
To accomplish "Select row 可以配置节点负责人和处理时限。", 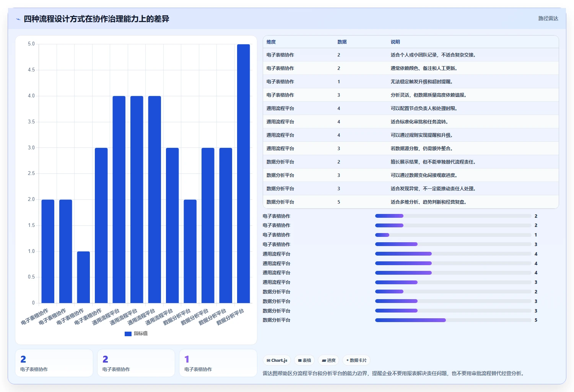I will 411,109.
